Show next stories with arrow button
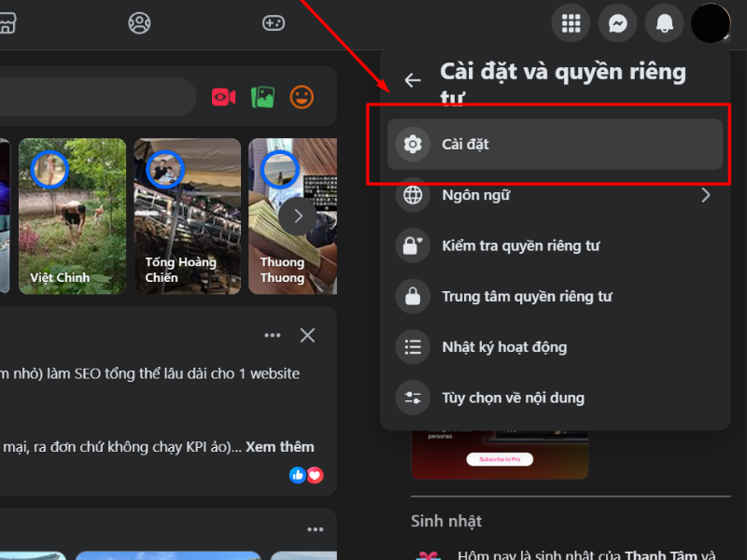This screenshot has height=560, width=747. tap(298, 217)
